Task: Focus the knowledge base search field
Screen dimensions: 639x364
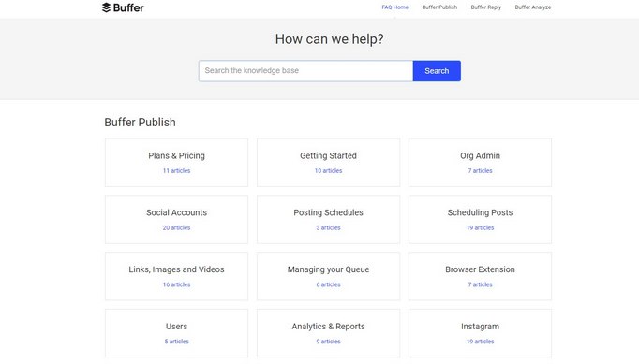Action: pyautogui.click(x=305, y=71)
